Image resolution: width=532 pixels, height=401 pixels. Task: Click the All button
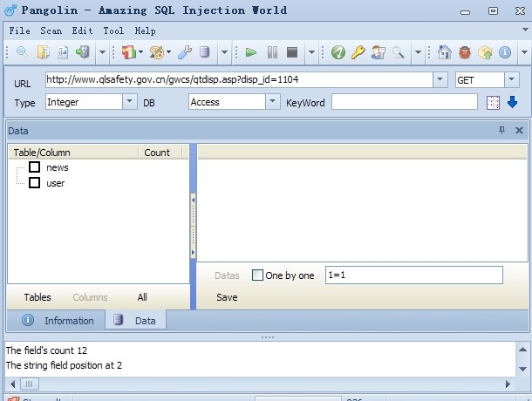(142, 297)
